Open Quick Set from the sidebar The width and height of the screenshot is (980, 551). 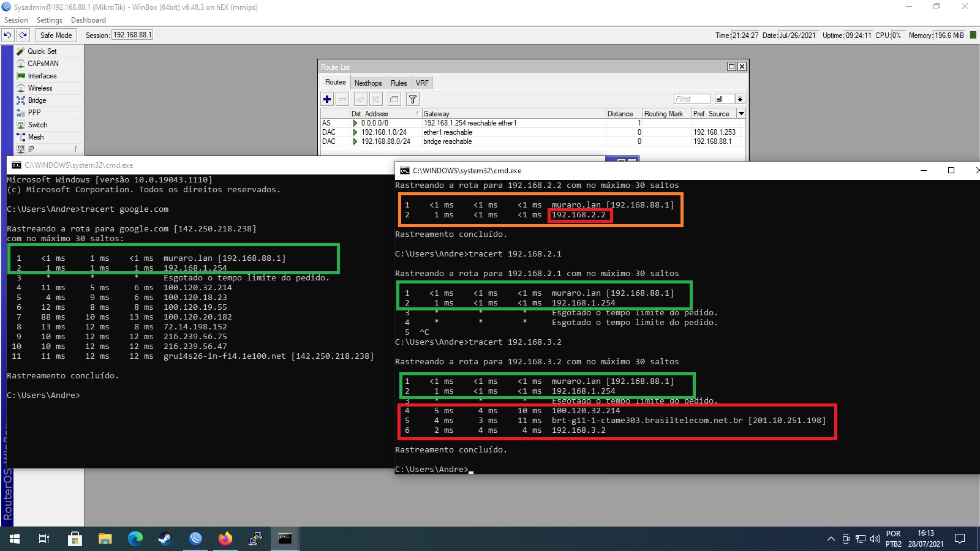42,51
